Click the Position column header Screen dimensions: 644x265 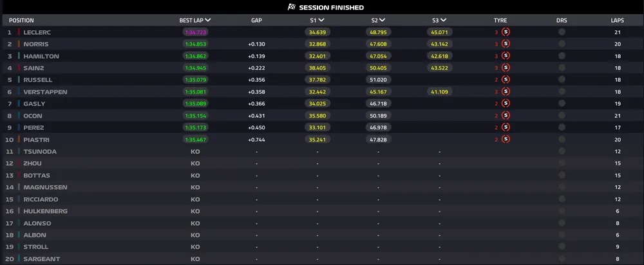21,20
